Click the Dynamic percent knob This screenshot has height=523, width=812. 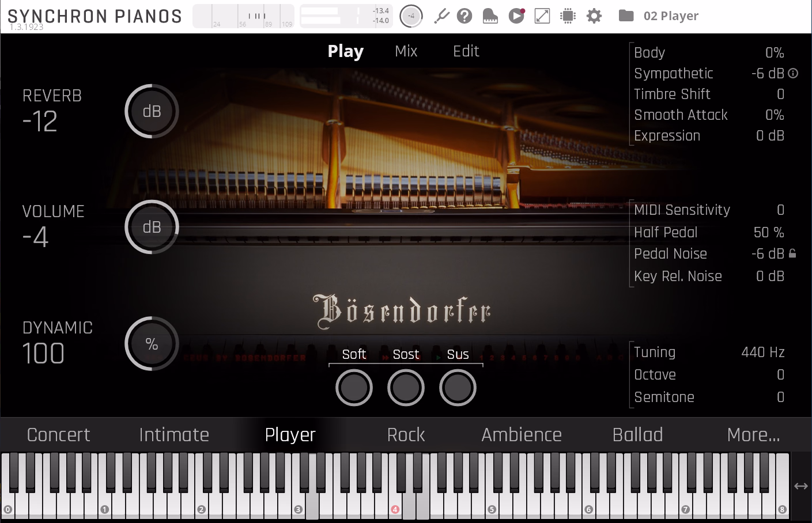[152, 343]
